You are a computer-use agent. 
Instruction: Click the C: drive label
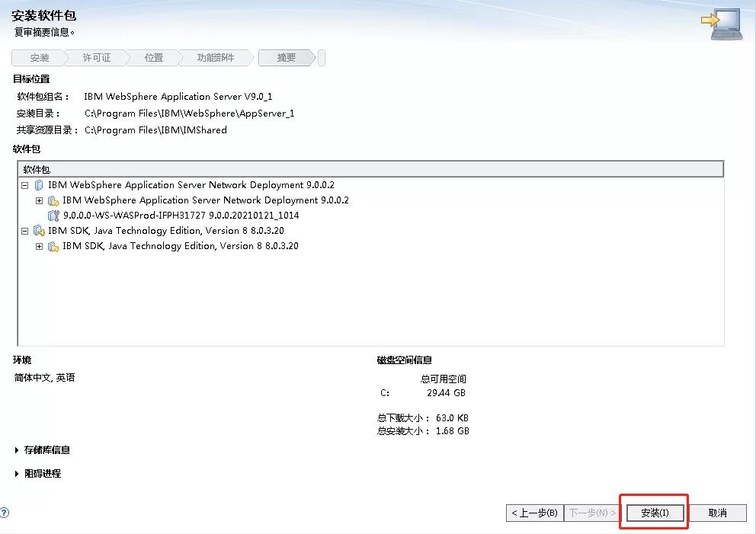coord(385,393)
